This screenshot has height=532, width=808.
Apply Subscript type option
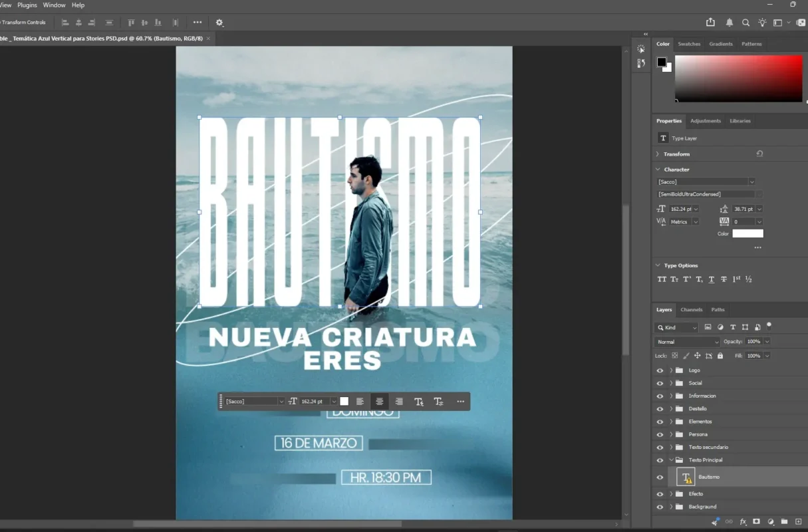pyautogui.click(x=699, y=279)
